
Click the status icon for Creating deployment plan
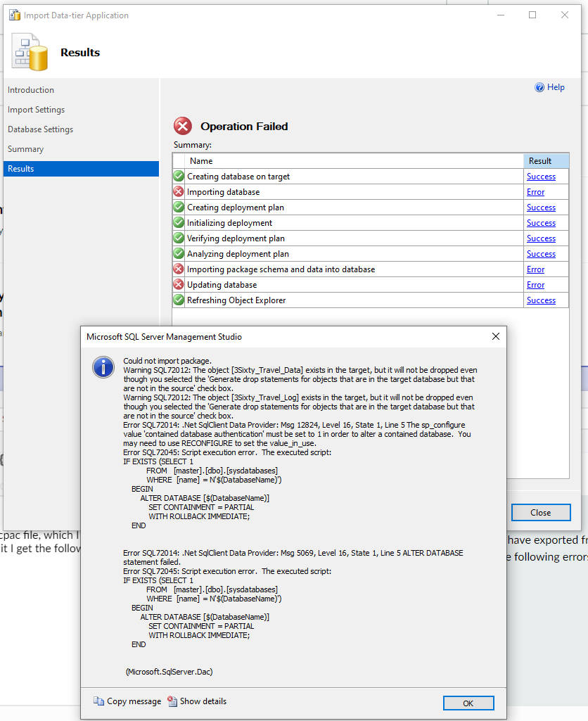(x=179, y=208)
